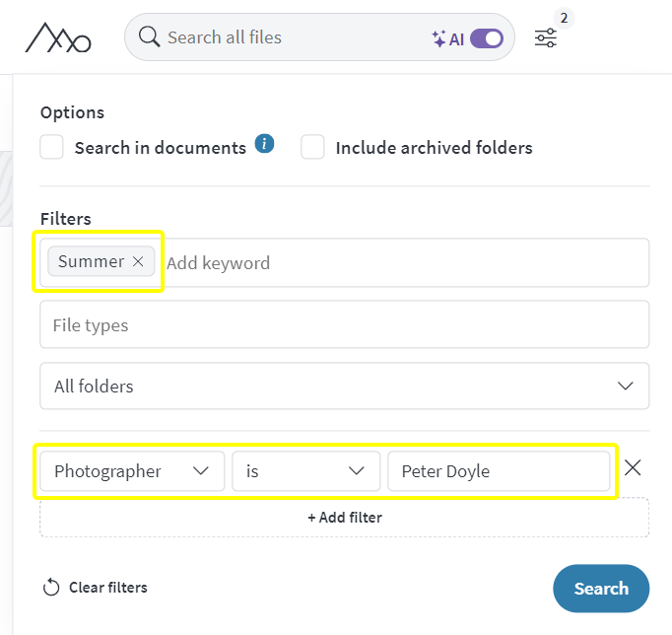672x635 pixels.
Task: Click the Clear filters link
Action: 108,588
